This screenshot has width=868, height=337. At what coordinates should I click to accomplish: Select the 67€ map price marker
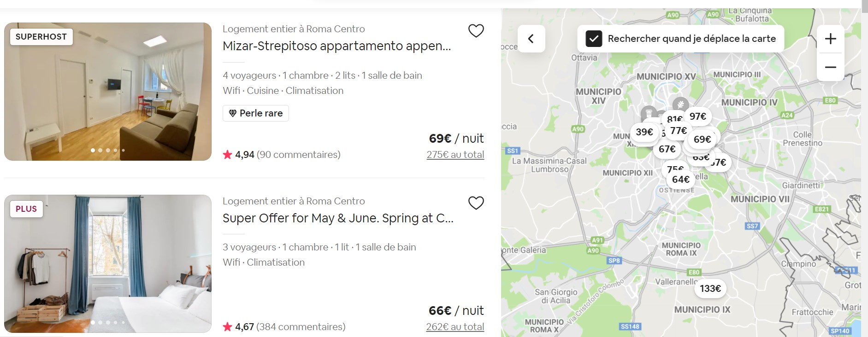(x=667, y=149)
